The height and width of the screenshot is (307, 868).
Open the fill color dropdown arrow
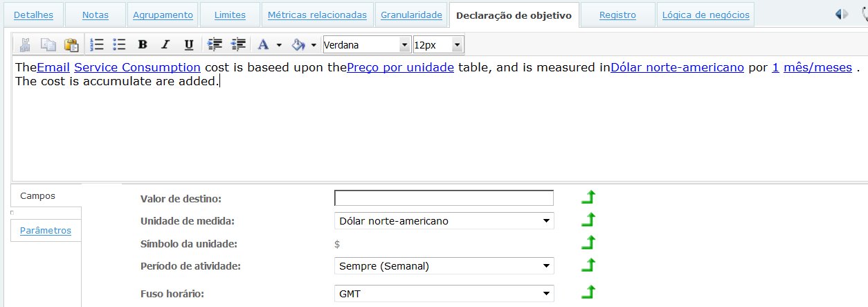click(314, 45)
